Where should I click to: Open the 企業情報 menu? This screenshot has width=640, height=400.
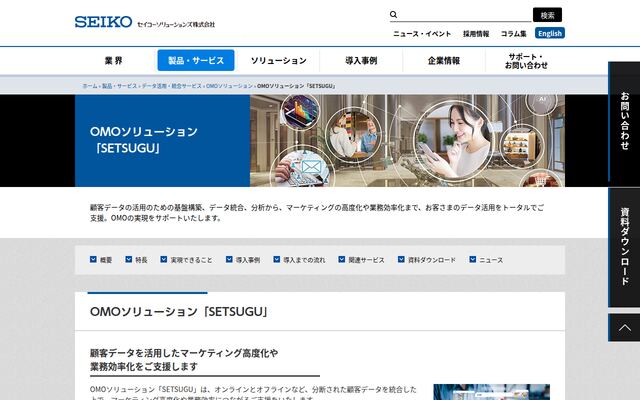pyautogui.click(x=444, y=60)
